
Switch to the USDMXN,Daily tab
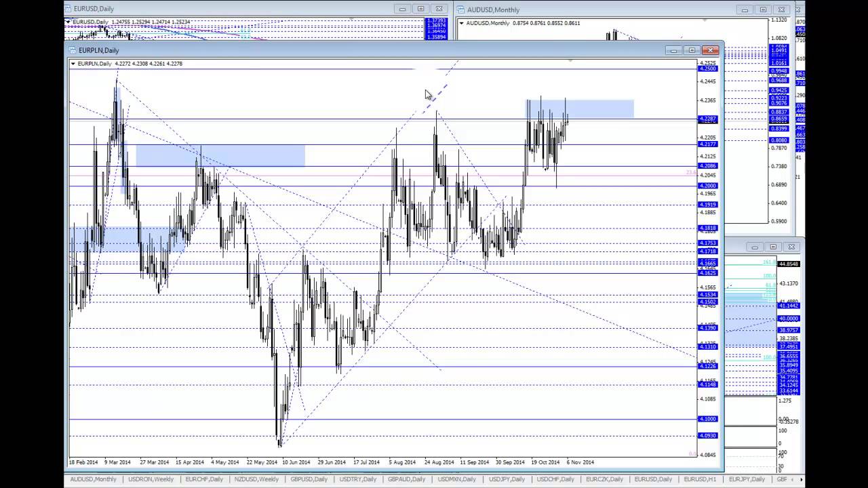click(458, 480)
